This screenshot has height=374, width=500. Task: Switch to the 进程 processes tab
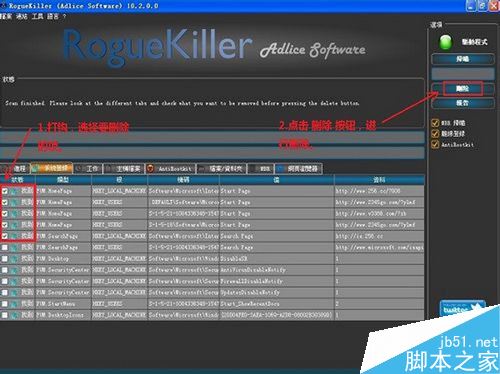[15, 169]
